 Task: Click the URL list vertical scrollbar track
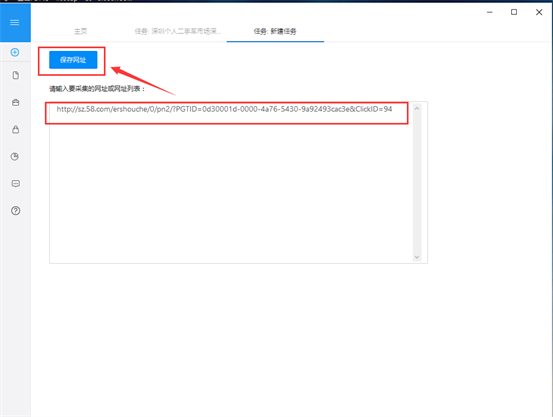[x=417, y=183]
